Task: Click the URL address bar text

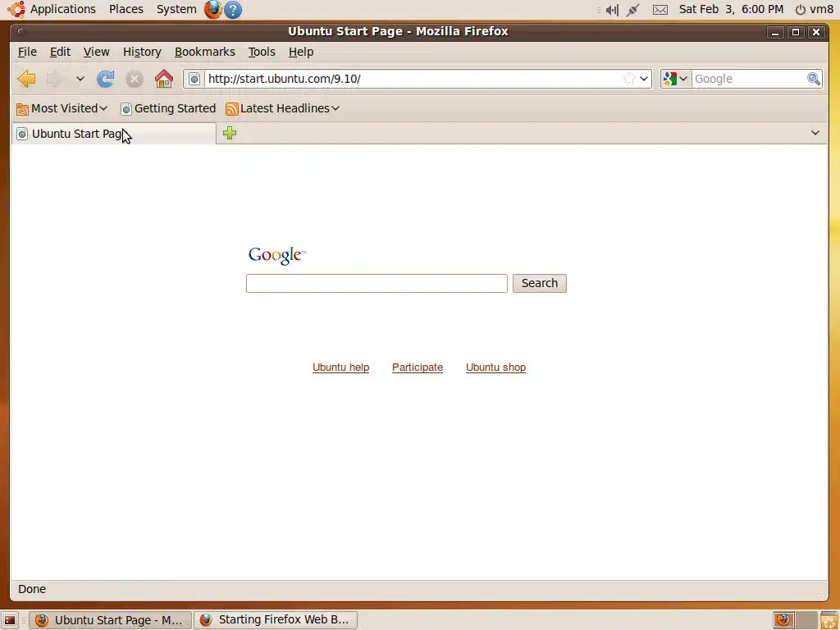Action: click(285, 79)
